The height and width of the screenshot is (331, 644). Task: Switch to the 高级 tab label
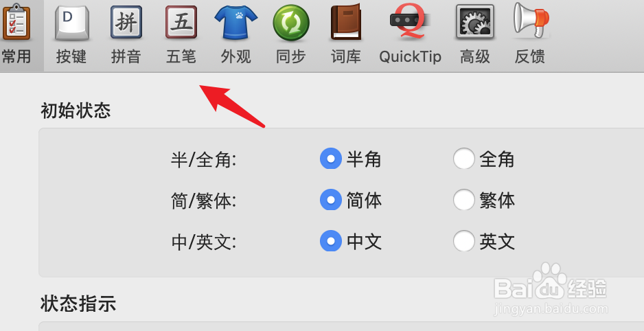475,57
